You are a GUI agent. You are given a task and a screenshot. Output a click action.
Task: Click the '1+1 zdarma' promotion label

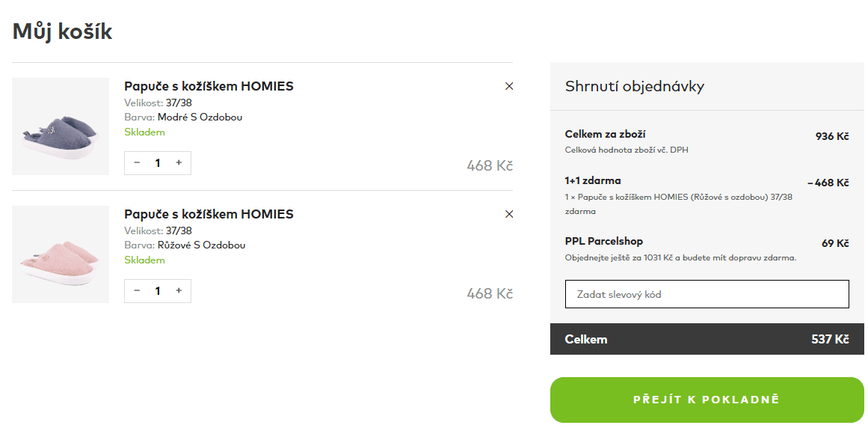pyautogui.click(x=593, y=180)
